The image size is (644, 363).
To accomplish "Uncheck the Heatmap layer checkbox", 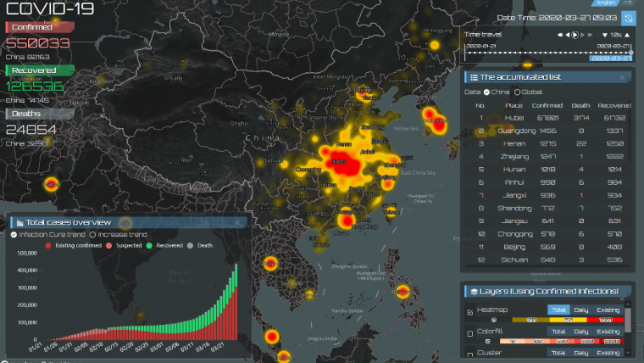I will [x=470, y=312].
